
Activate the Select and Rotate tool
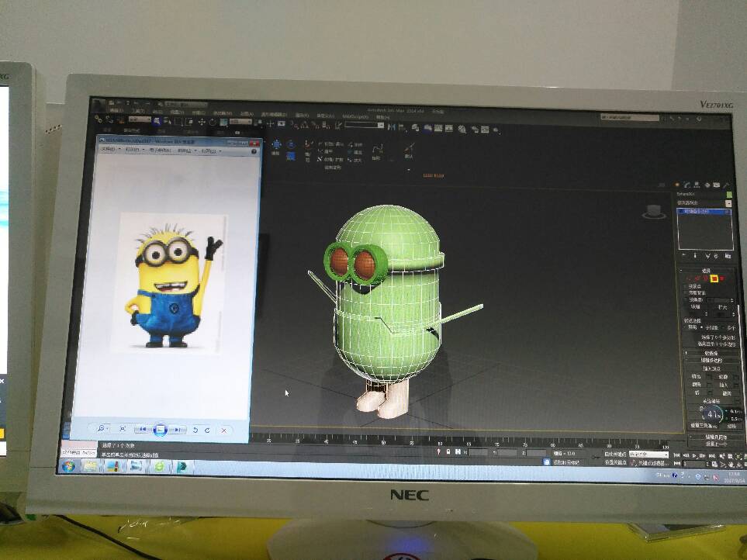pos(212,122)
